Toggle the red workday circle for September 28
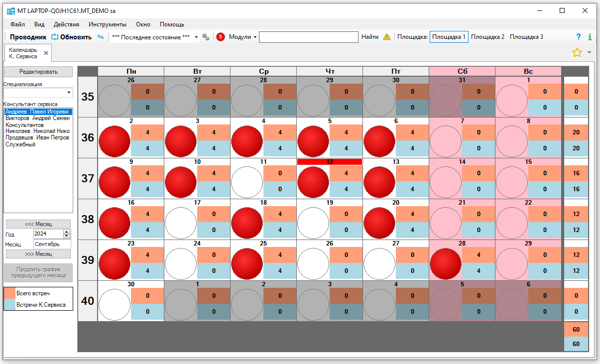The width and height of the screenshot is (600, 364). (x=446, y=263)
